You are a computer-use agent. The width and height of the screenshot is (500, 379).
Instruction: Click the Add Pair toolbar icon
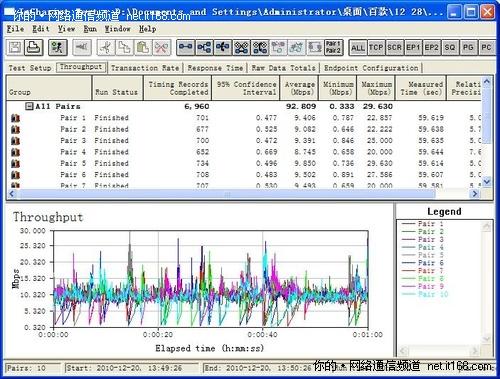pos(185,48)
